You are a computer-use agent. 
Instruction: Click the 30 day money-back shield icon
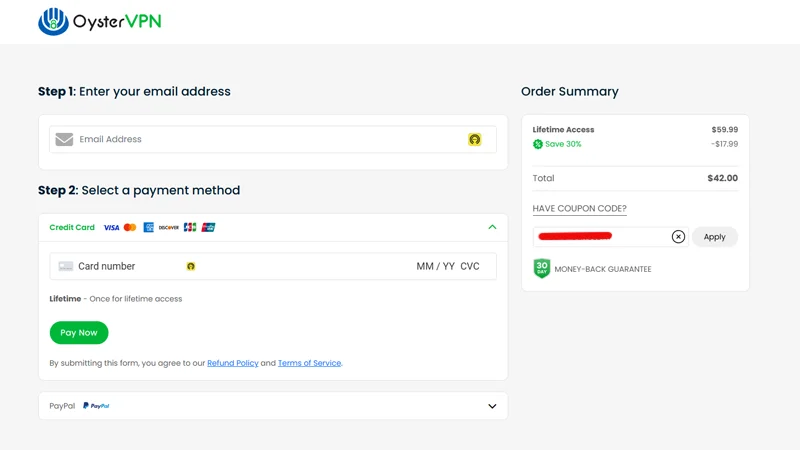[542, 268]
